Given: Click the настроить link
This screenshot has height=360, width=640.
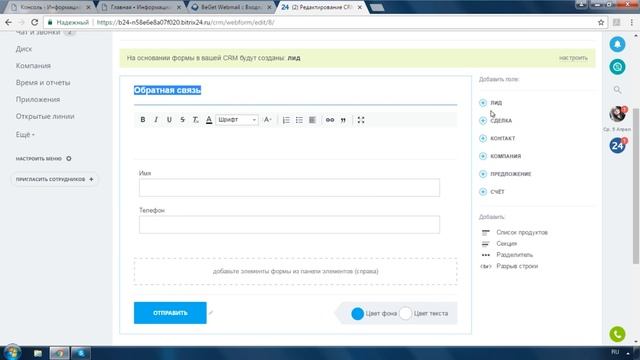Looking at the screenshot, I should click(573, 58).
